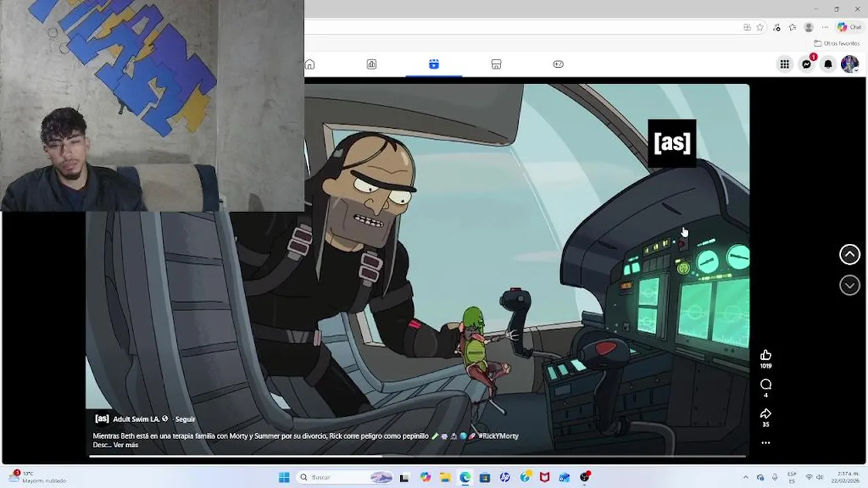The image size is (868, 488).
Task: Go to next reel with down chevron
Action: coord(850,285)
